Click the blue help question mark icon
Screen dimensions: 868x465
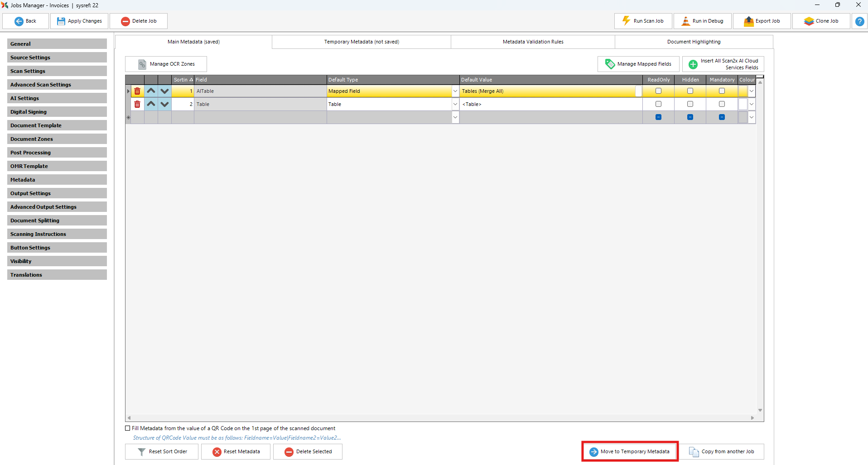pos(859,21)
